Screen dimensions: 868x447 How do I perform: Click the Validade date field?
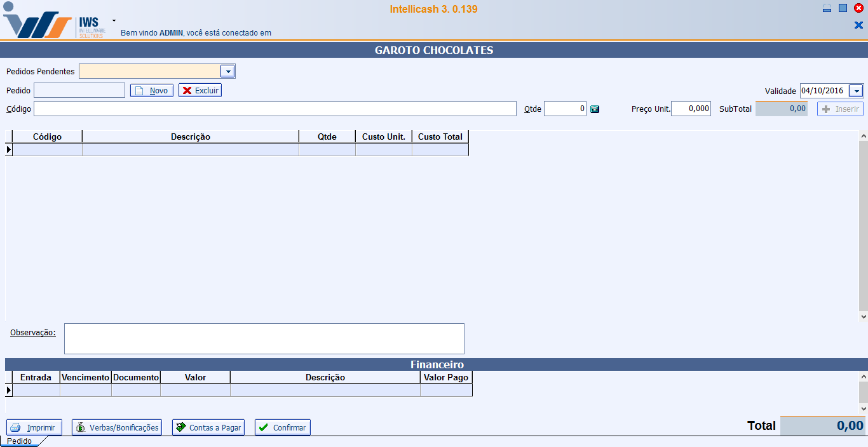825,91
